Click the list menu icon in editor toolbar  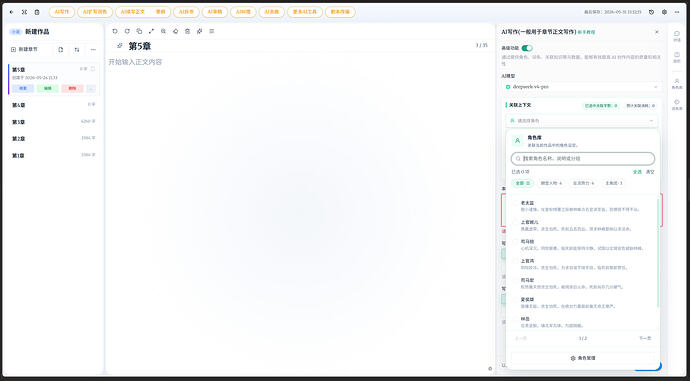tap(212, 31)
